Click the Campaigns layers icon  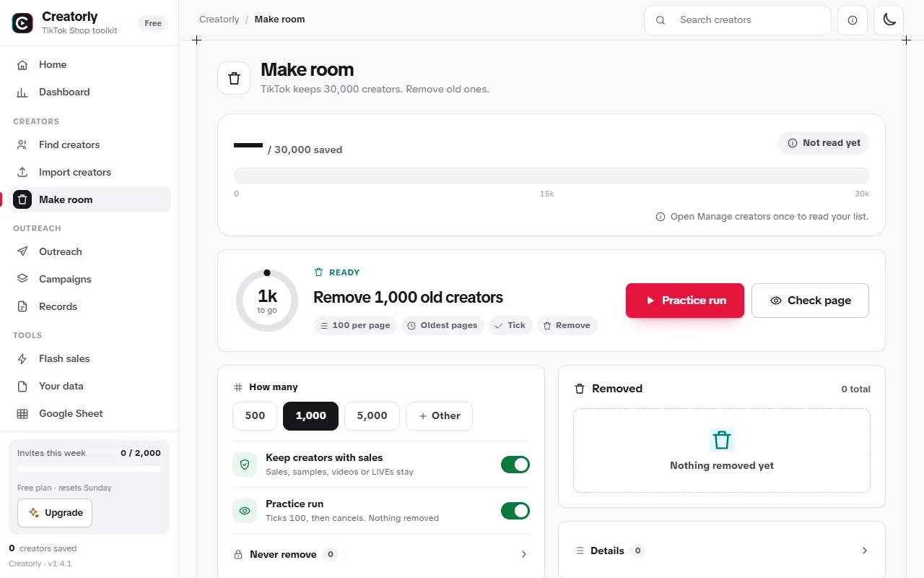pyautogui.click(x=22, y=279)
